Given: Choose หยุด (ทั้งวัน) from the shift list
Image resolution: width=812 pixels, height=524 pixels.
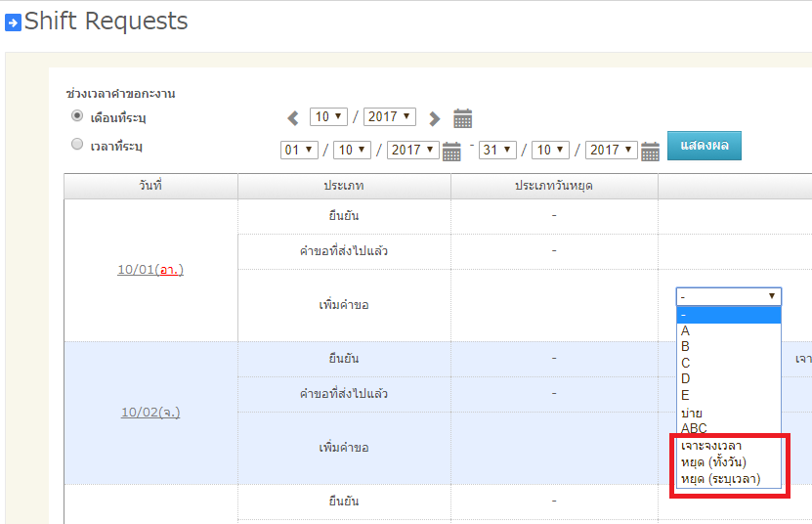Looking at the screenshot, I should coord(713,461).
